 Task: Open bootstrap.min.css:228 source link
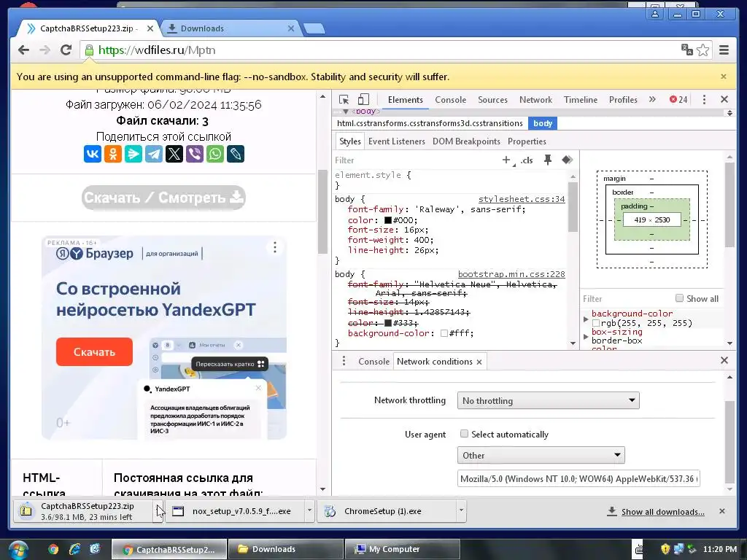511,274
